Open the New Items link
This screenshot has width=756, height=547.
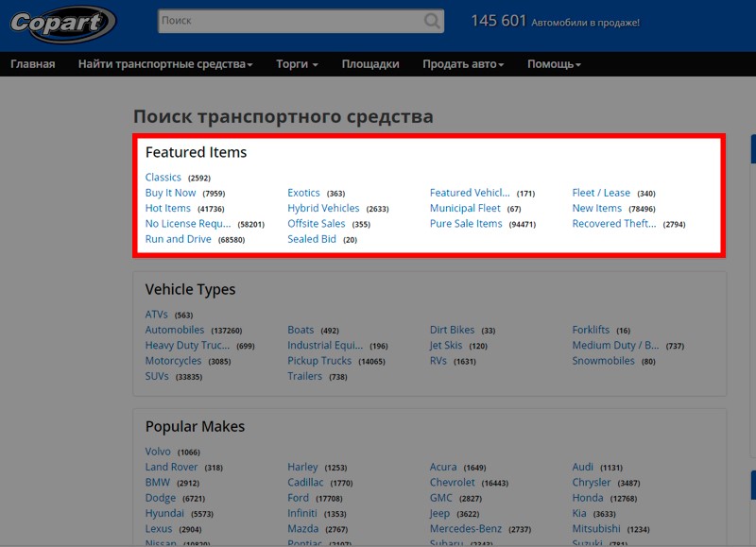pyautogui.click(x=597, y=208)
